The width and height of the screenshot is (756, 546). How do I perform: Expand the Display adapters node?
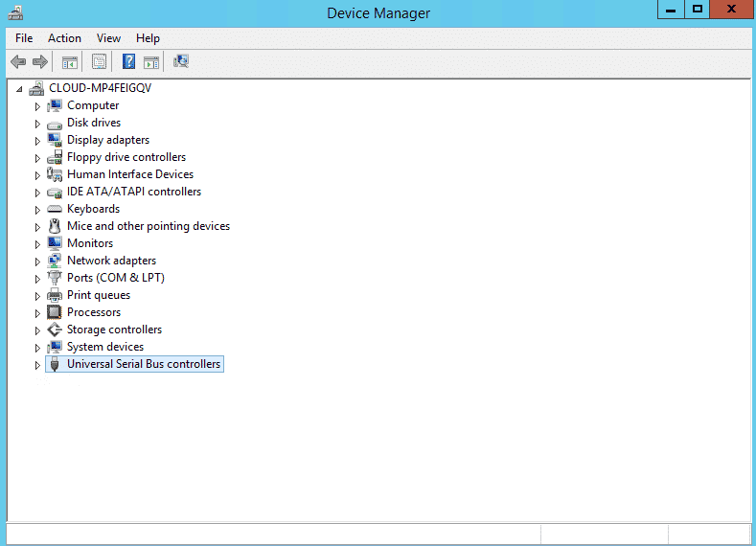[x=37, y=141]
